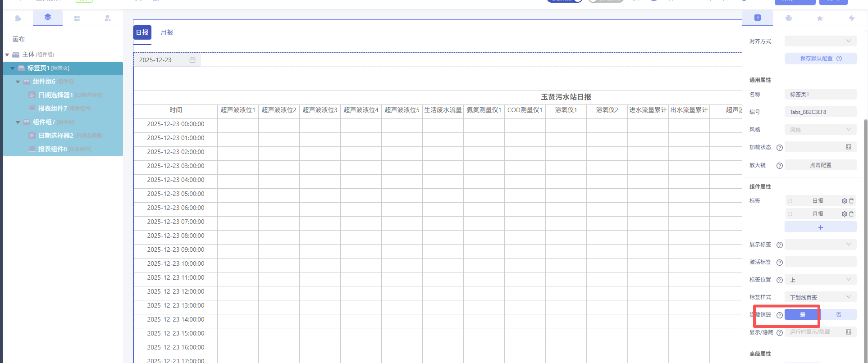Screen dimensions: 868x363
Task: Open the 标签样式 dropdown
Action: [x=820, y=297]
